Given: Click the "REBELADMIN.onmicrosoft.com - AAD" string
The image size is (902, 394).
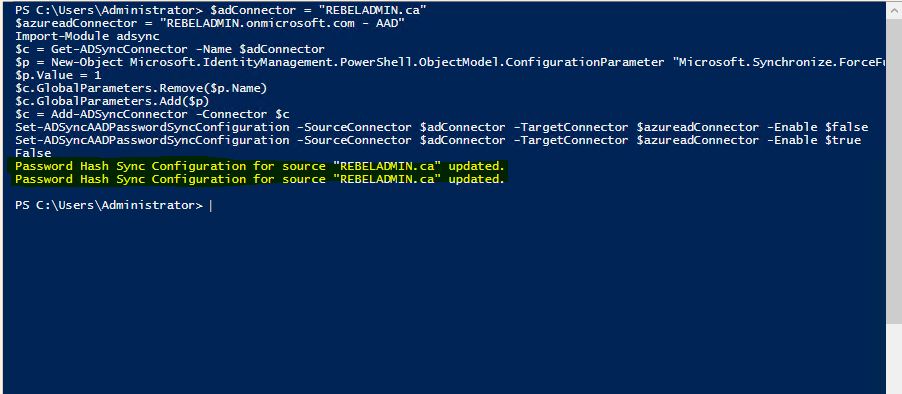Looking at the screenshot, I should tap(283, 24).
